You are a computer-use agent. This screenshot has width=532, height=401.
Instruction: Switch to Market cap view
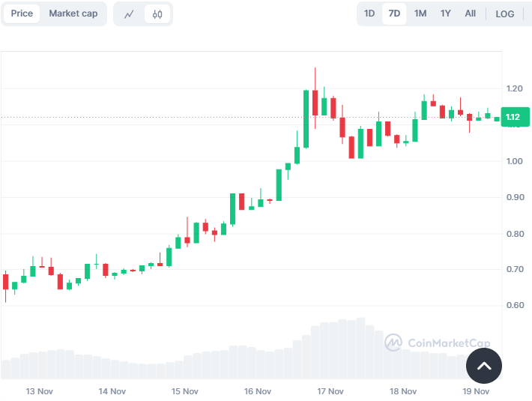click(73, 13)
